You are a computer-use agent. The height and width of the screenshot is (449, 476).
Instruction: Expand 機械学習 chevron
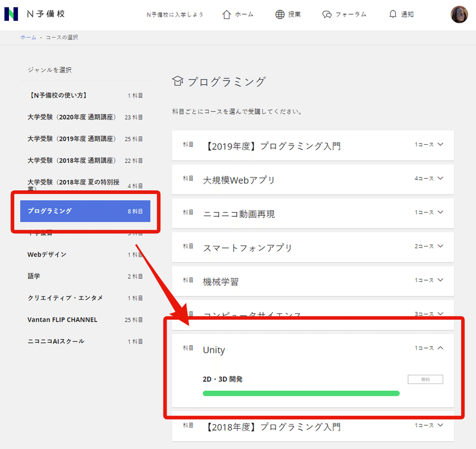coord(440,280)
